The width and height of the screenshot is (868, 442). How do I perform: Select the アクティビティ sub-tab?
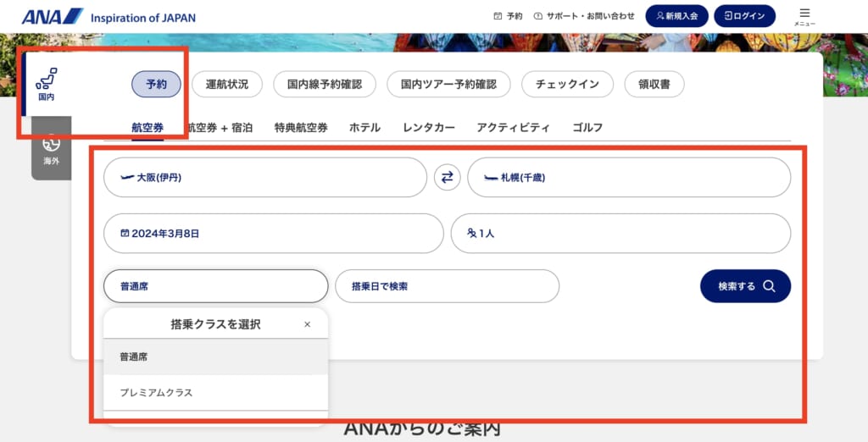tap(513, 127)
